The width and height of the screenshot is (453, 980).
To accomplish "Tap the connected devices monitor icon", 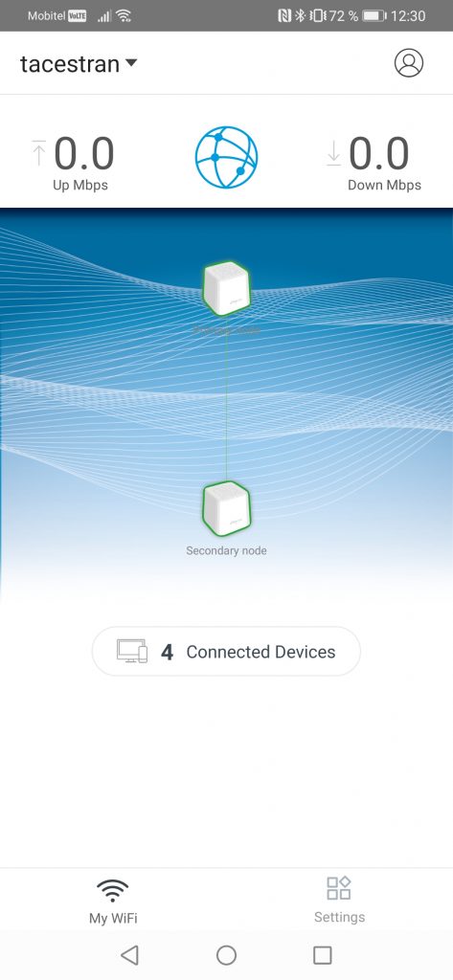I will pyautogui.click(x=132, y=651).
